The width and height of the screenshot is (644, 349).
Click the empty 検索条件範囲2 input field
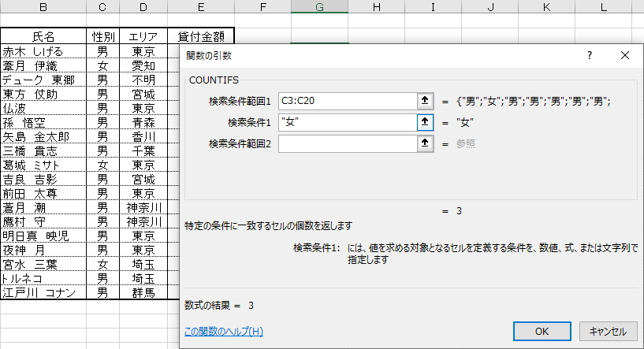point(345,143)
